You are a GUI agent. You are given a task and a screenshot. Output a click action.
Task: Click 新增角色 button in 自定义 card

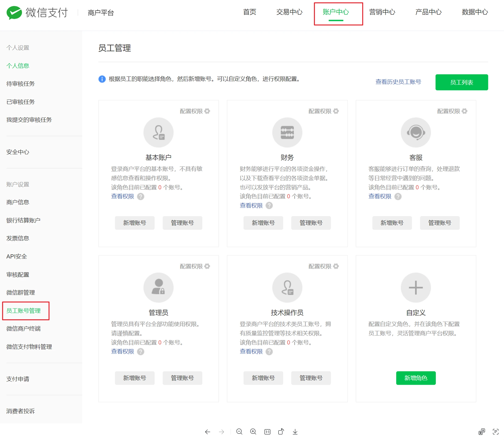[416, 378]
